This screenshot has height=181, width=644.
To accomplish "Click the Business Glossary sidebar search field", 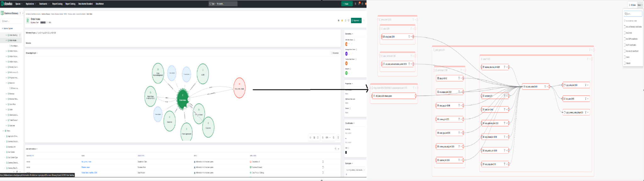I will tap(11, 21).
